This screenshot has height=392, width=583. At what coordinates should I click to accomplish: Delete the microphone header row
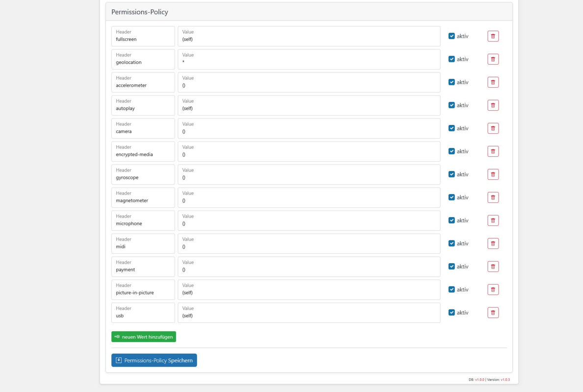point(493,220)
